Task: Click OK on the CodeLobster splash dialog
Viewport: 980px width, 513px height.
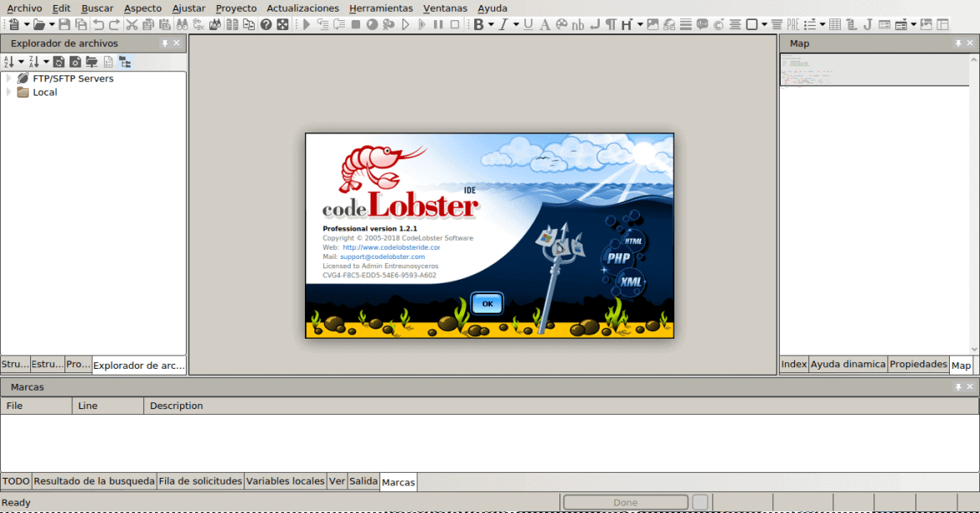Action: (x=487, y=303)
